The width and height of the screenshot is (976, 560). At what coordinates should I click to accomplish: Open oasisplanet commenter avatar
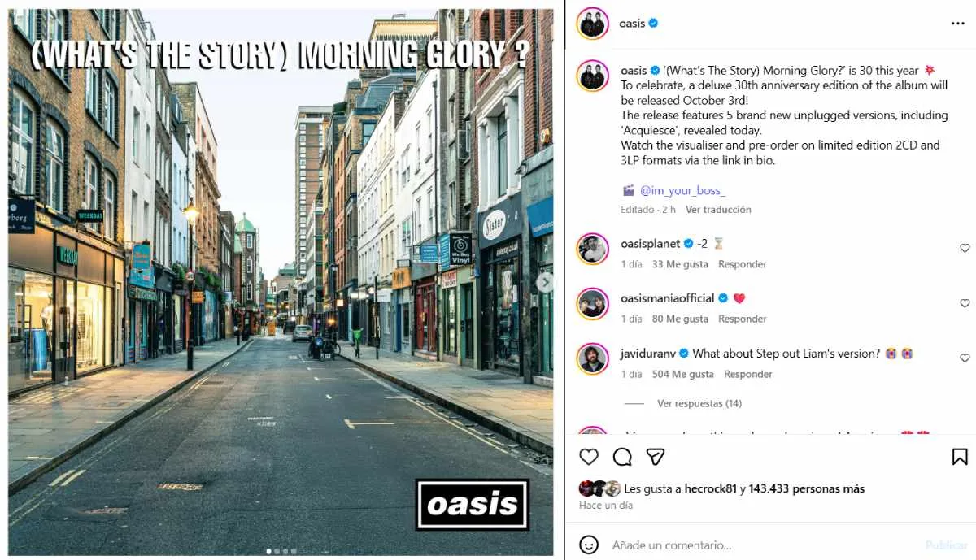click(x=593, y=249)
